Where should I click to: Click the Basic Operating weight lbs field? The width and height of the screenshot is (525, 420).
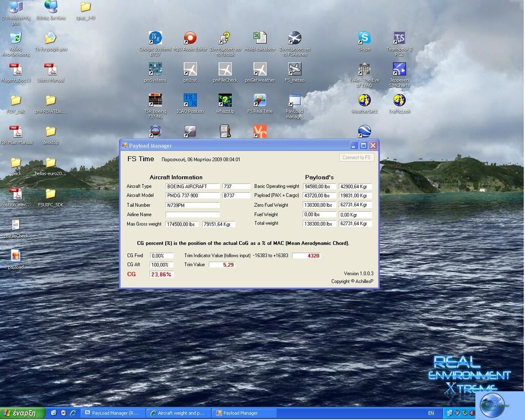(x=319, y=186)
